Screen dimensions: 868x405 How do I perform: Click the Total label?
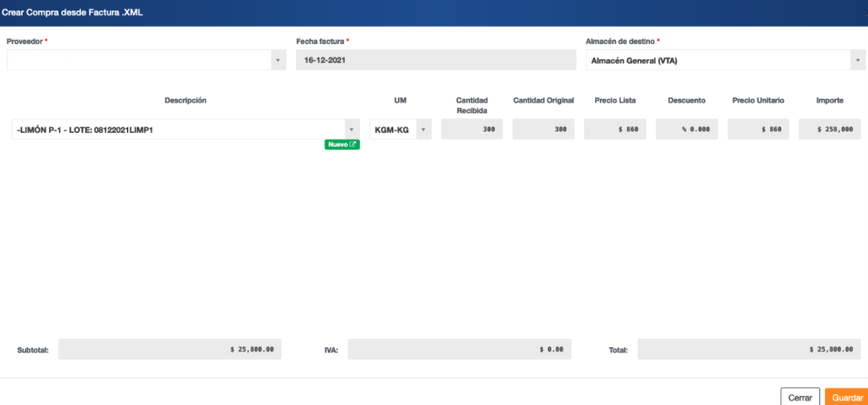tap(618, 350)
